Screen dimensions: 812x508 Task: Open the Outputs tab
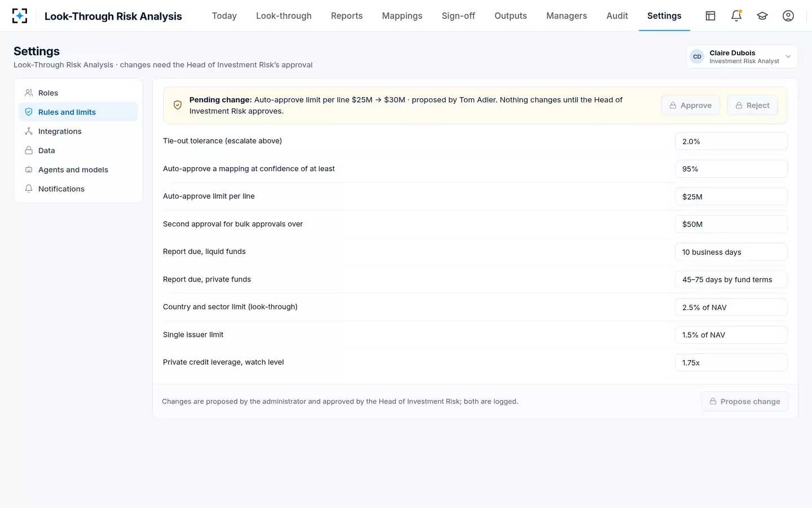point(511,16)
